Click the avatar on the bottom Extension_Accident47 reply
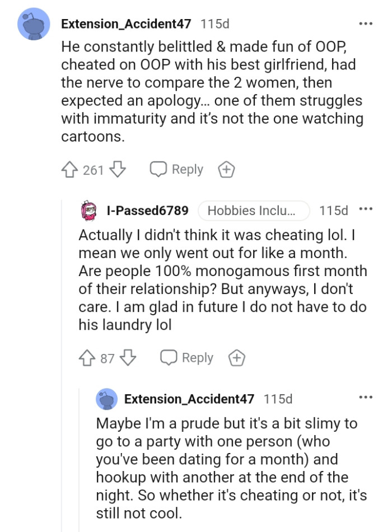The image size is (392, 532). (106, 399)
